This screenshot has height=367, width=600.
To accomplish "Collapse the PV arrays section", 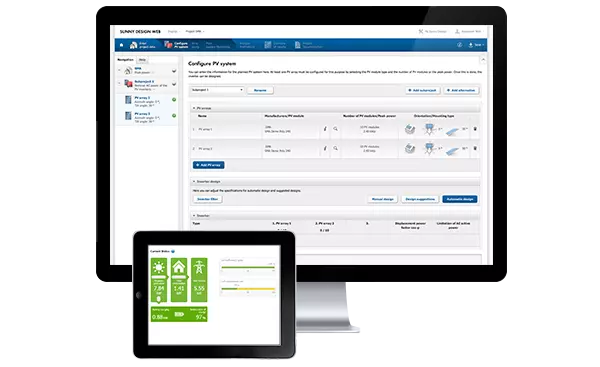I will tap(194, 108).
